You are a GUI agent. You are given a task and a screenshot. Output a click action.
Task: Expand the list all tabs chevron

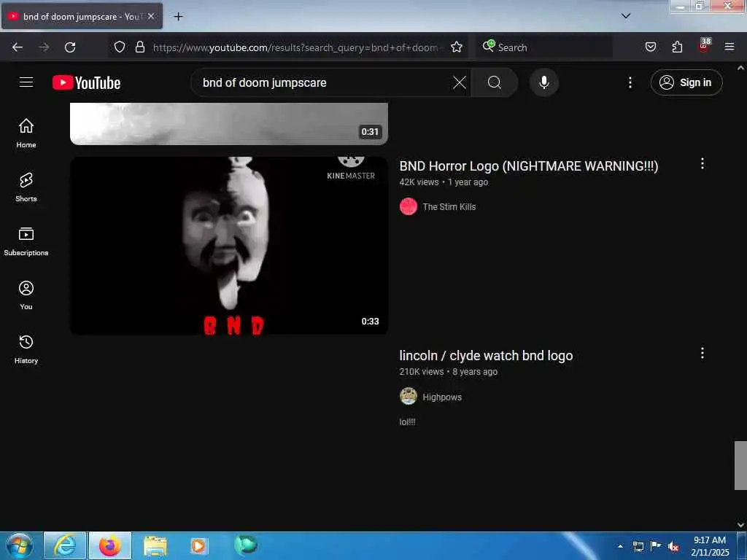625,16
